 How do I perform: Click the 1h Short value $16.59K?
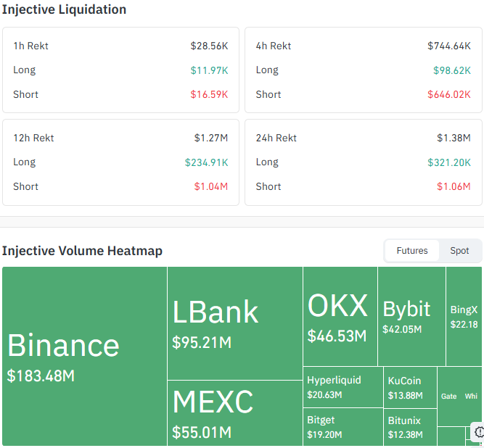209,94
